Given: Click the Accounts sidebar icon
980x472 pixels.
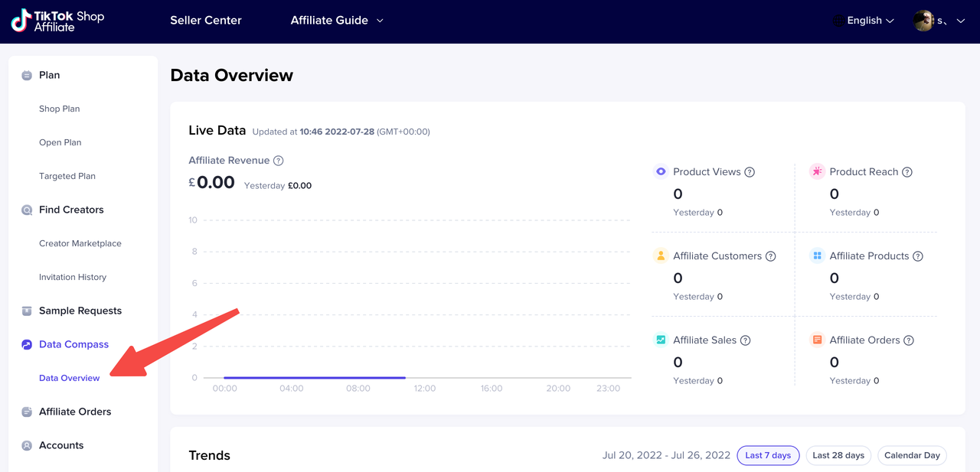Looking at the screenshot, I should point(26,444).
